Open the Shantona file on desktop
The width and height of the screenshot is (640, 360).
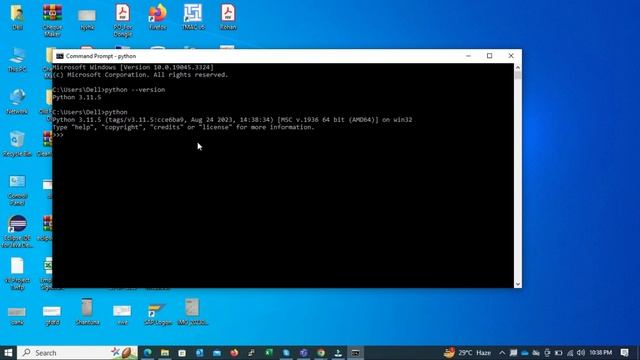coord(87,312)
